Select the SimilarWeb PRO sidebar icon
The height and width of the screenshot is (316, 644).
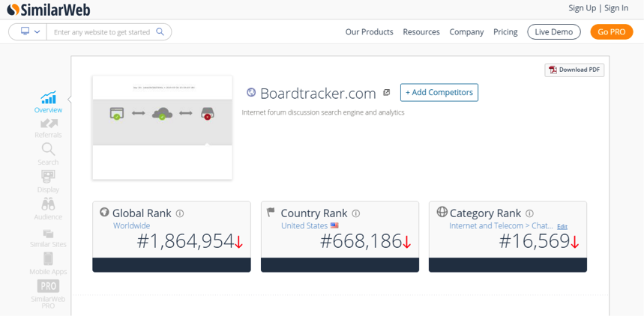[49, 285]
